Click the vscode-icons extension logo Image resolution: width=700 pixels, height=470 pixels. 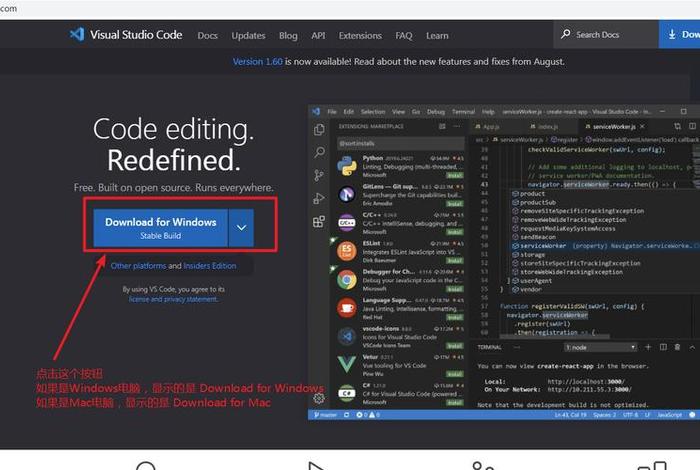pos(347,337)
